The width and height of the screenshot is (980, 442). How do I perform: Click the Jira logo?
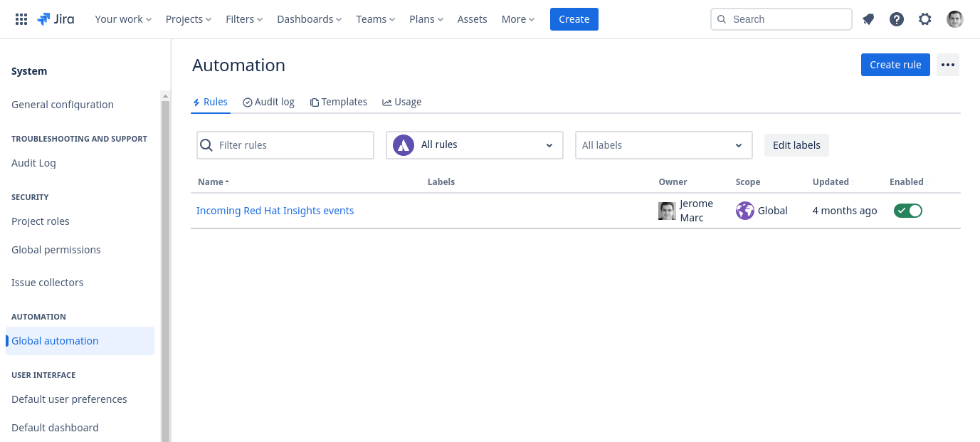(56, 19)
